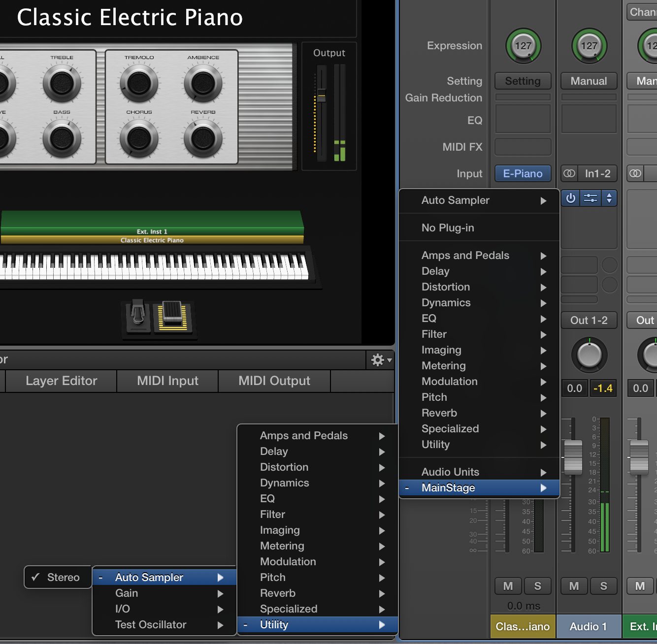This screenshot has width=657, height=644.
Task: Select Pitch in the upper plug-in menu
Action: tap(479, 397)
